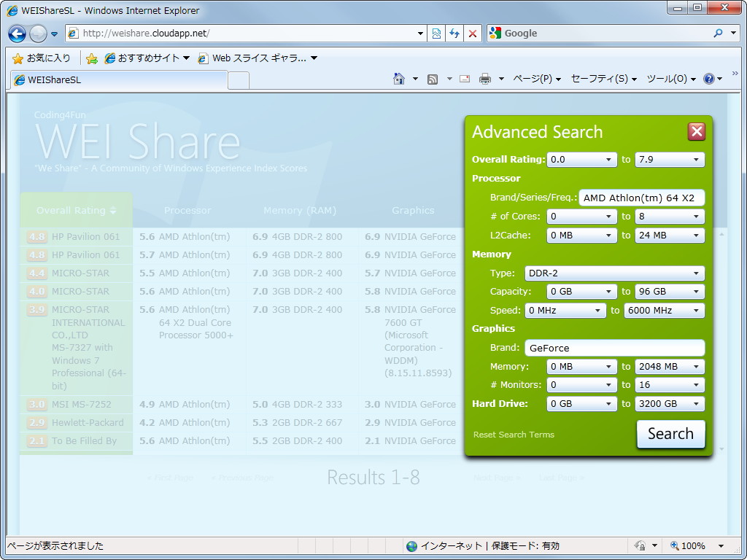The image size is (747, 560).
Task: Click the Reset Search Terms link
Action: [x=514, y=434]
